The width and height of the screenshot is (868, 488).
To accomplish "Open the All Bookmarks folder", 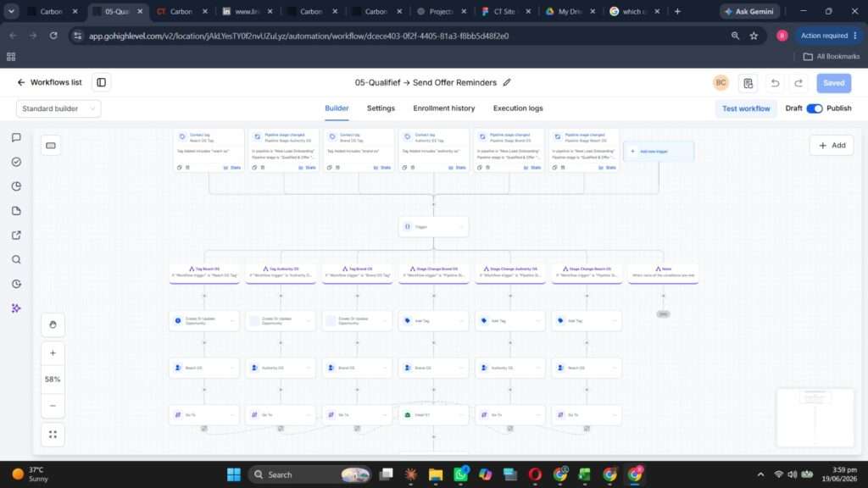I will (x=831, y=57).
